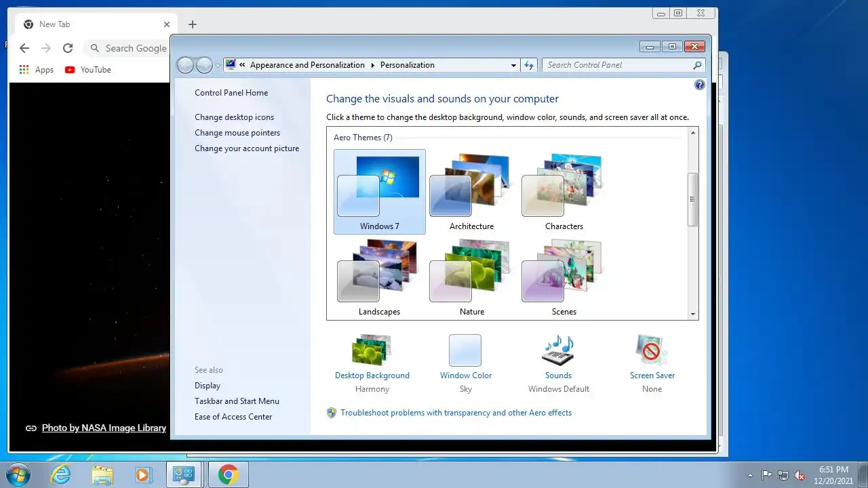Image resolution: width=868 pixels, height=488 pixels.
Task: Switch to Control Panel taskbar button
Action: 184,474
